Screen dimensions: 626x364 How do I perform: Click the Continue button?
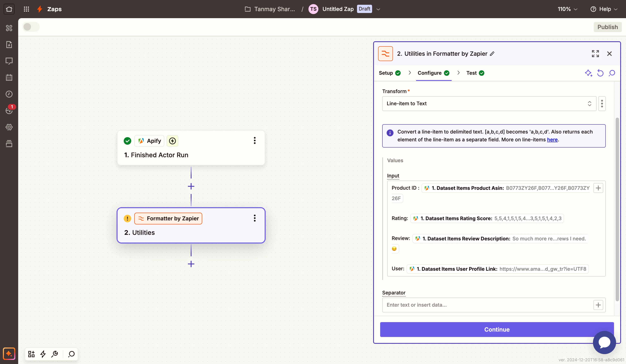(x=497, y=330)
